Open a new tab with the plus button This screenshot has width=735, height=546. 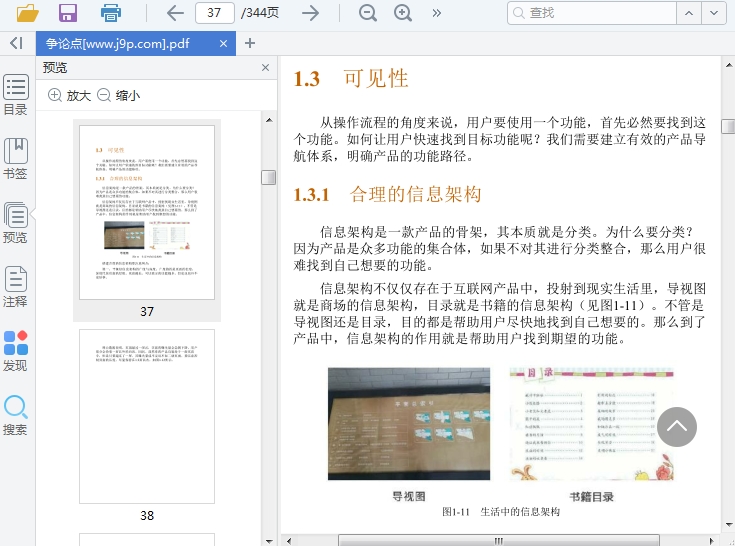click(250, 44)
